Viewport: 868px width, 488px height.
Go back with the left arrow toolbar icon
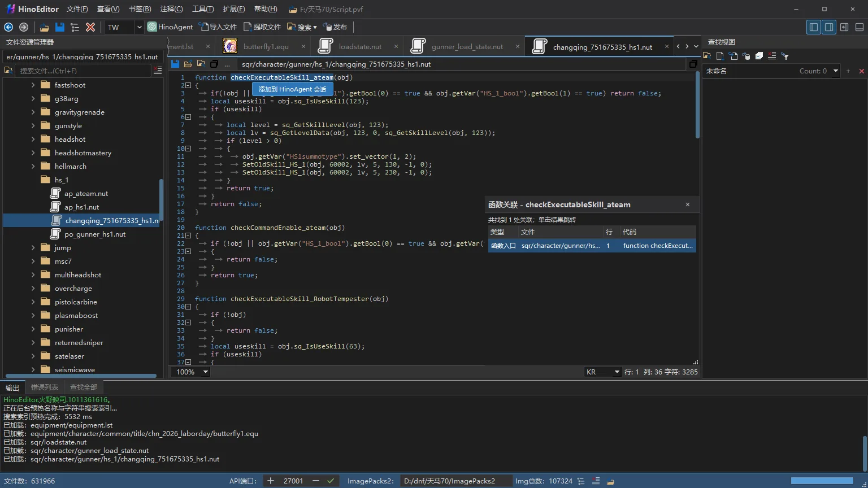point(8,27)
